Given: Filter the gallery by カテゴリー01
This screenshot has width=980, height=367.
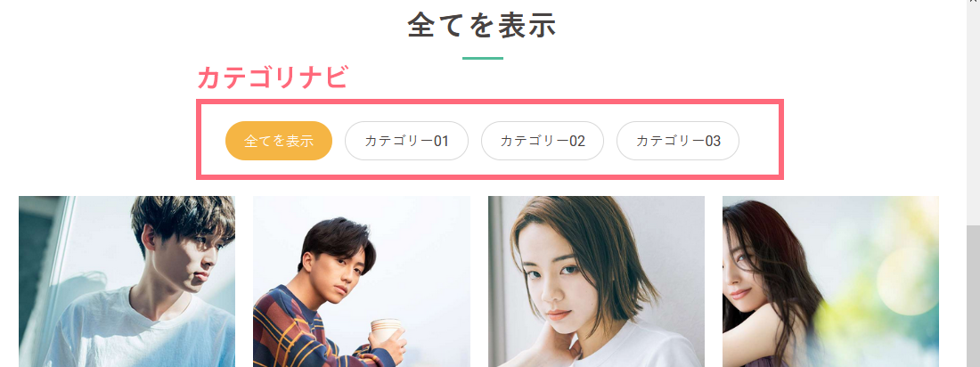Looking at the screenshot, I should [406, 141].
